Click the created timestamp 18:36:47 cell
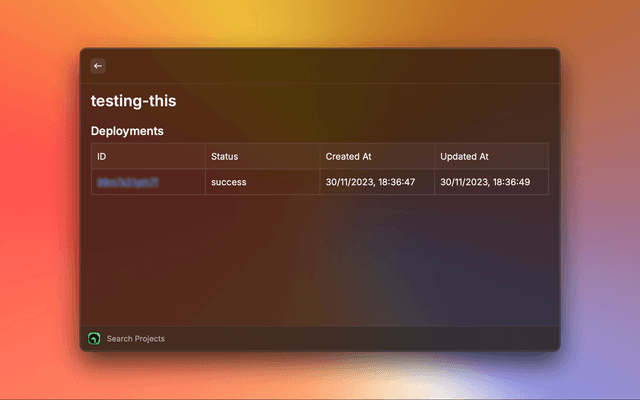The height and width of the screenshot is (400, 640). pyautogui.click(x=371, y=182)
